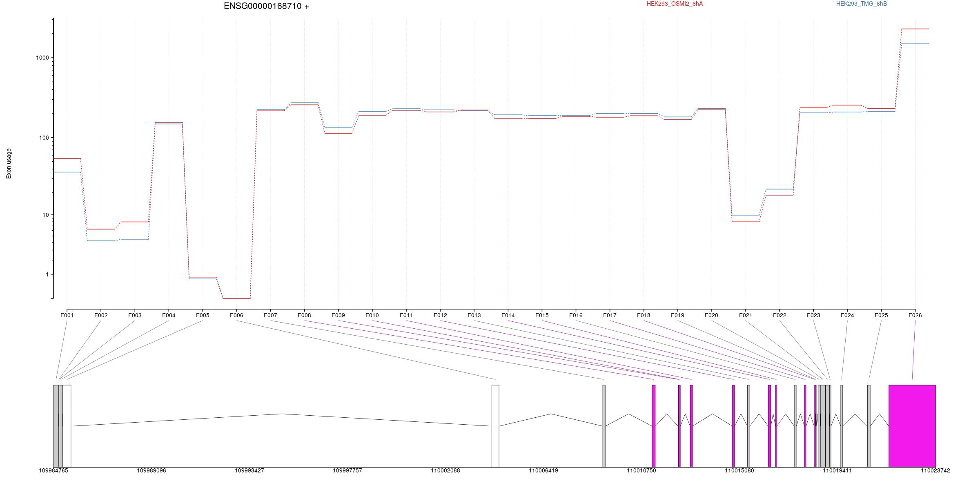Click exon label E010
980x490 pixels.
point(372,315)
